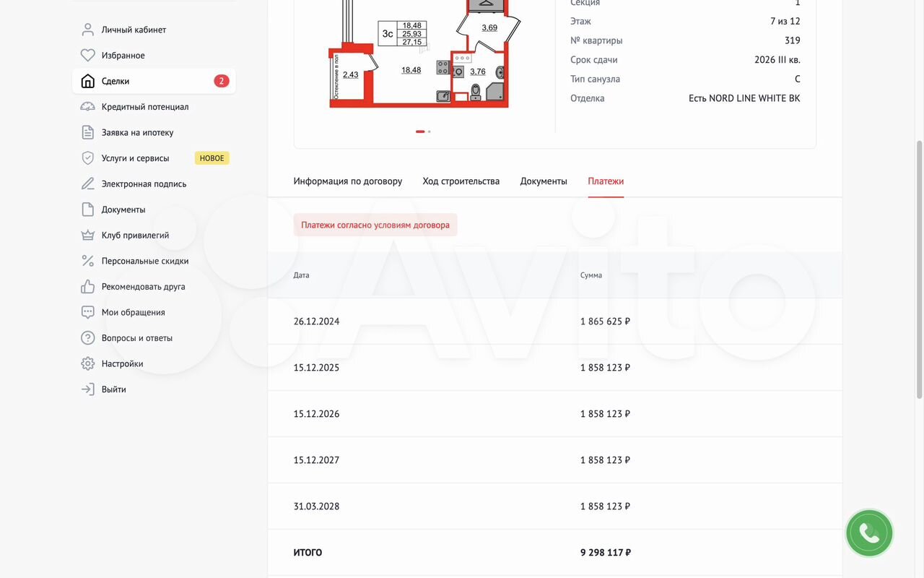Click the apartment floor plan image
The width and height of the screenshot is (924, 578).
click(424, 54)
